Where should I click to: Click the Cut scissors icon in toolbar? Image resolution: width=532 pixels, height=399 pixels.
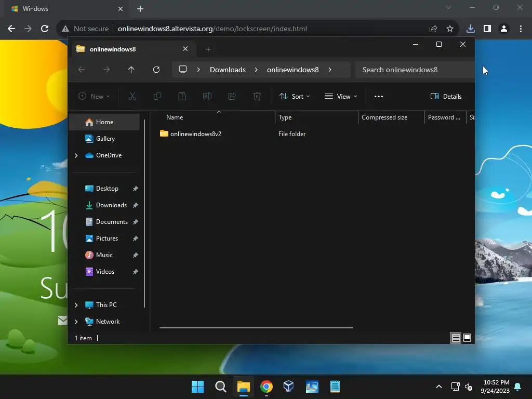(132, 96)
